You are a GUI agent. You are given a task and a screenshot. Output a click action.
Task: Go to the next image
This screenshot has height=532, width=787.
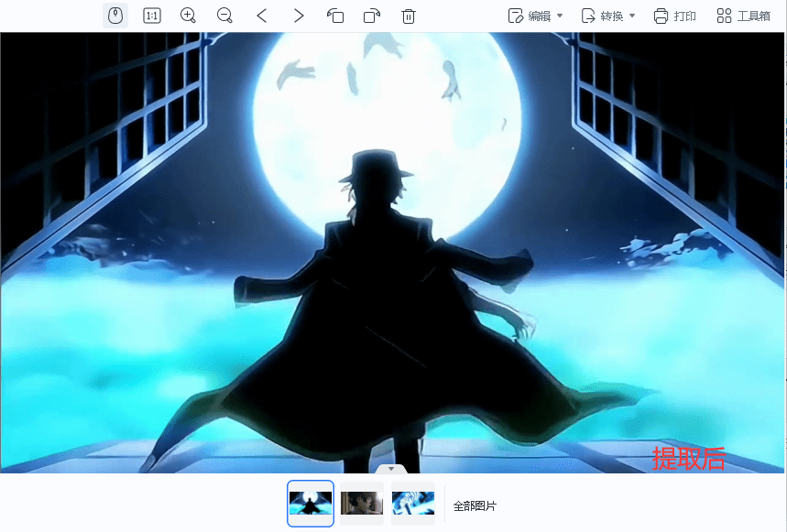[299, 16]
